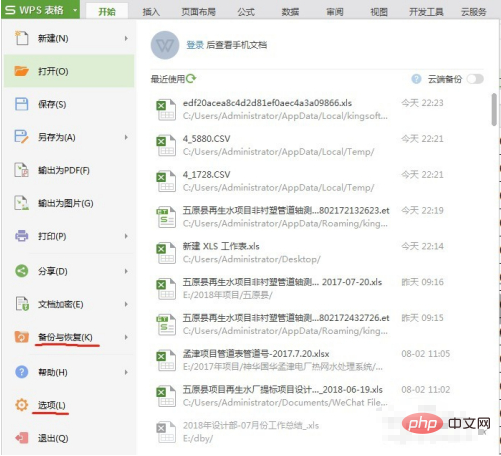Switch to the 开发工具 tab
Viewport: 501px width, 456px height.
pos(426,12)
